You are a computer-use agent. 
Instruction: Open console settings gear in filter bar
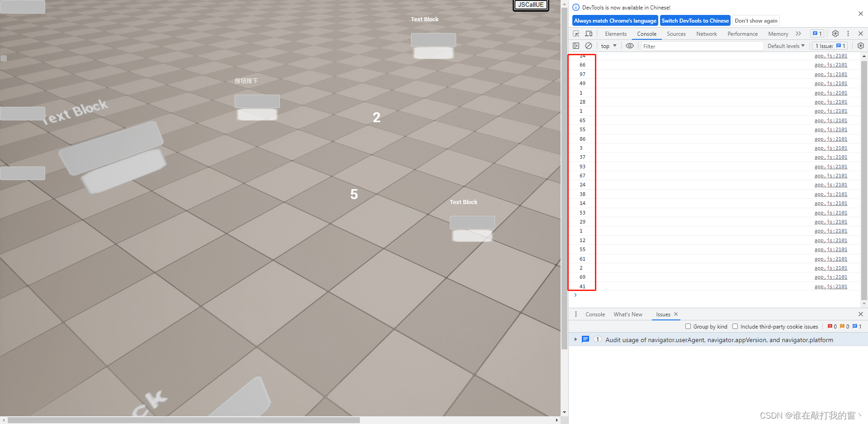tap(860, 46)
